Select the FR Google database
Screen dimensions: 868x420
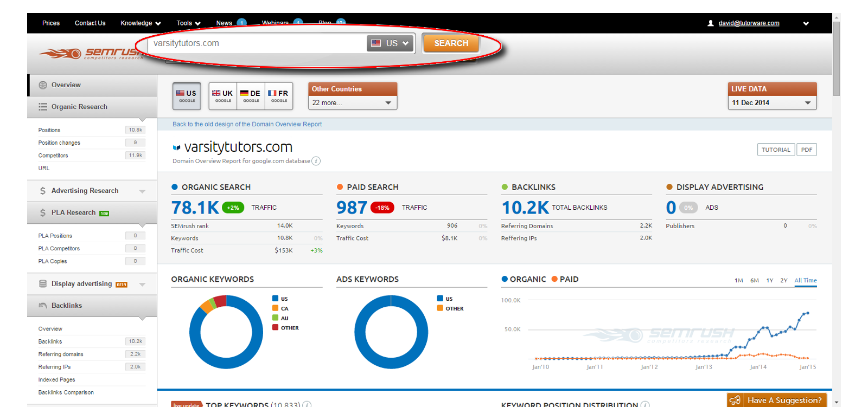[279, 96]
